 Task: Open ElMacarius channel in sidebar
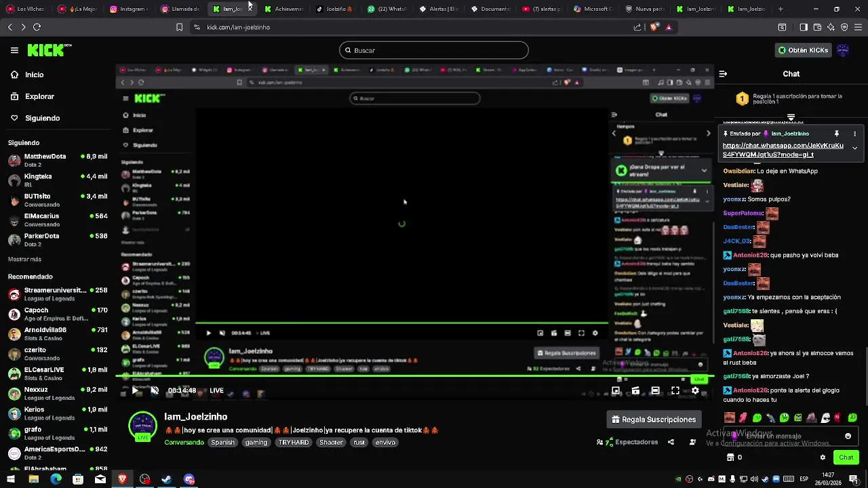tap(58, 220)
